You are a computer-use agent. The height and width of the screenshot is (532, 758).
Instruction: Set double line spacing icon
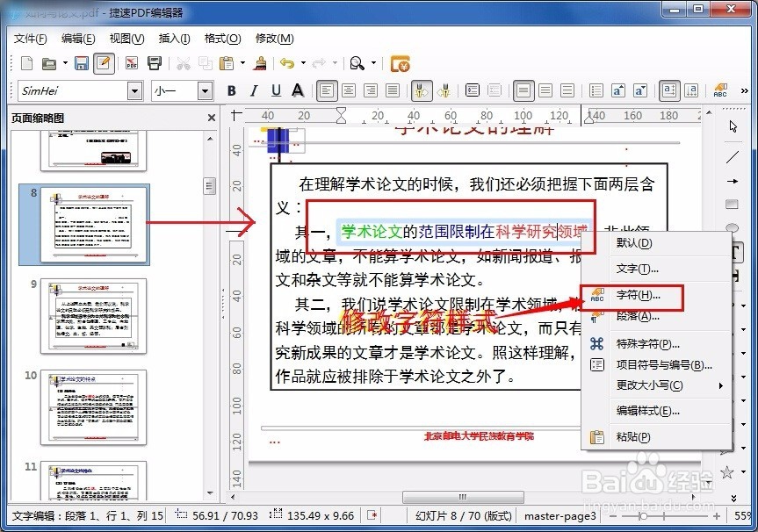tap(567, 90)
